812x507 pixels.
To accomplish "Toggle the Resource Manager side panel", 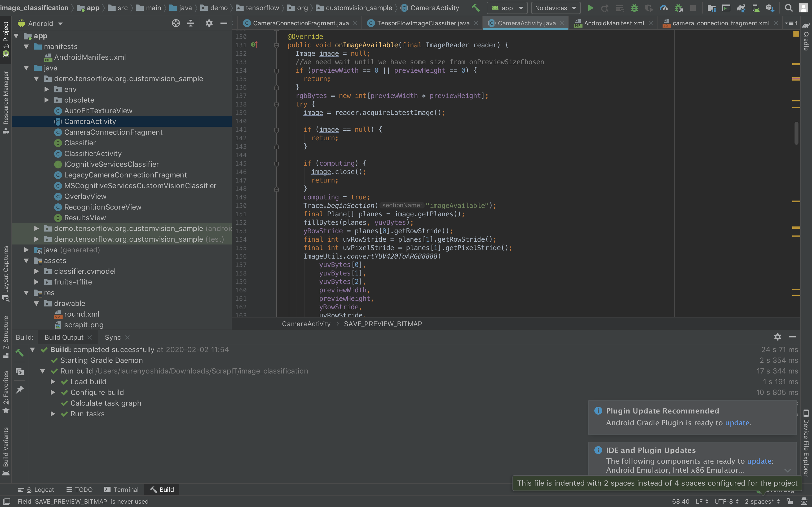I will pos(6,101).
